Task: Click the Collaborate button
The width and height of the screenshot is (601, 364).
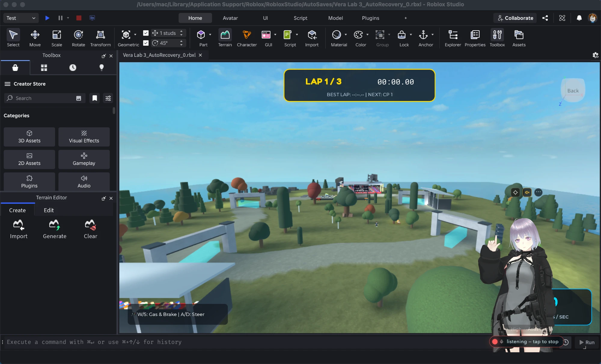Action: 515,18
